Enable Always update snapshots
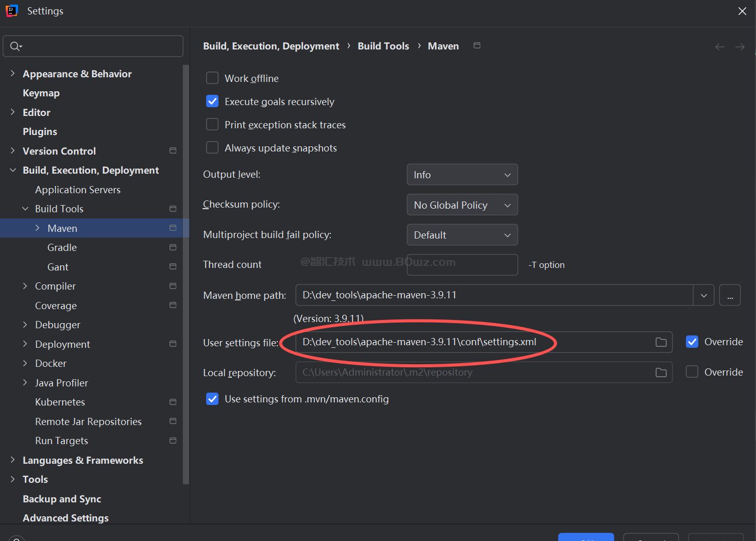Screen dimensions: 756x541 coord(212,147)
